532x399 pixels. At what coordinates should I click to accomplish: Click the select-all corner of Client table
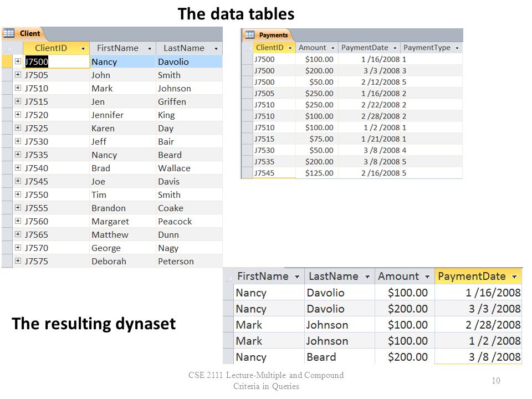7,48
